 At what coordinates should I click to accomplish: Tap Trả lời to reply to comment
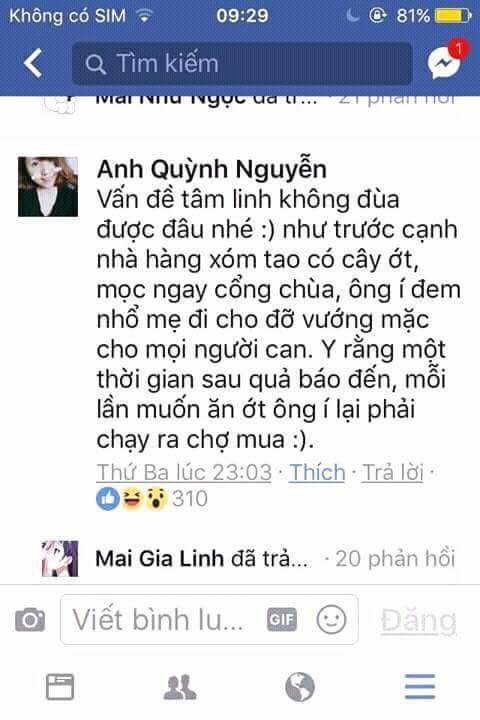tap(393, 472)
